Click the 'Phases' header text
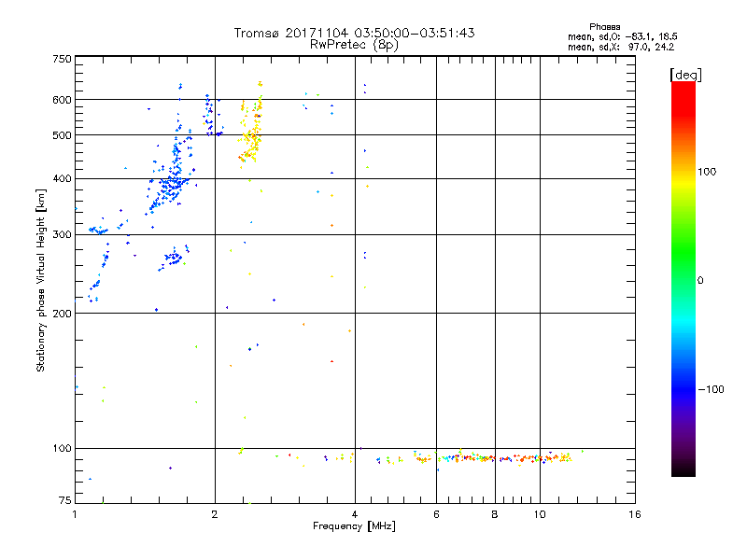 [604, 27]
